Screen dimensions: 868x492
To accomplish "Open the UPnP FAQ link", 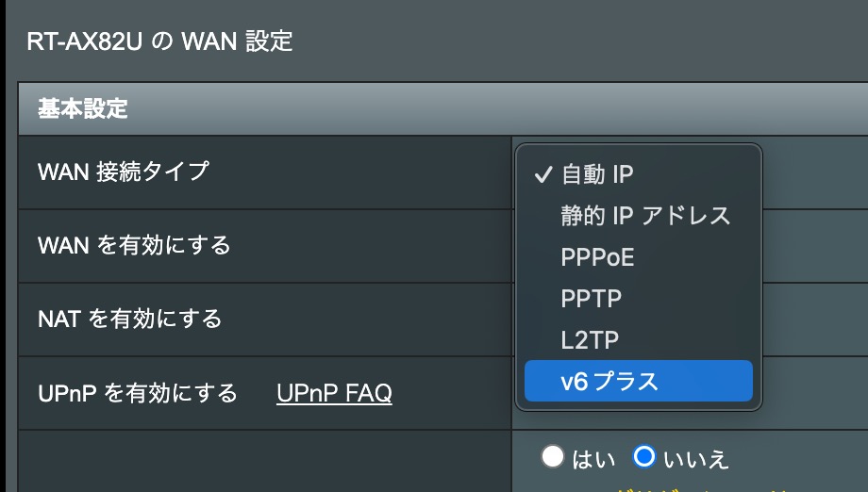I will point(334,393).
